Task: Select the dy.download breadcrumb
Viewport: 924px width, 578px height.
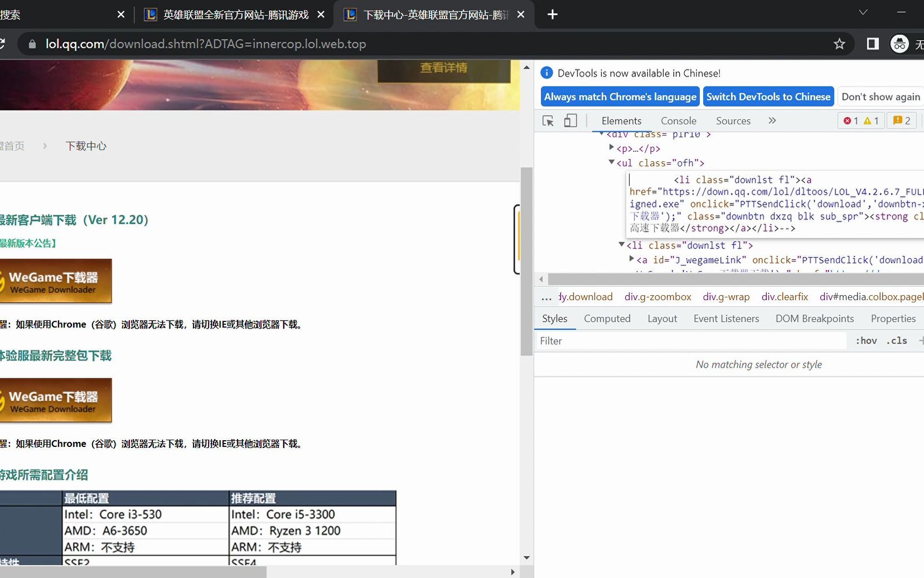Action: [x=586, y=297]
